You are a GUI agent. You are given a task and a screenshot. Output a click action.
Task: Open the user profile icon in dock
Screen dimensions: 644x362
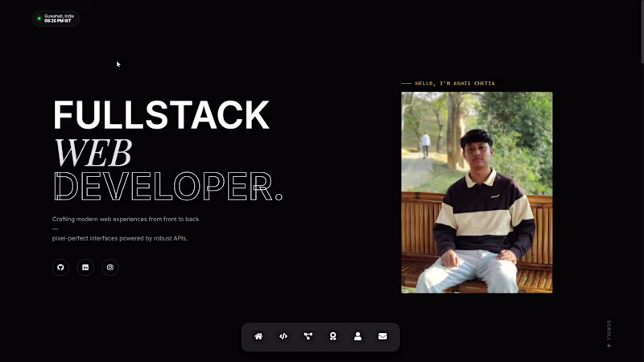click(357, 336)
